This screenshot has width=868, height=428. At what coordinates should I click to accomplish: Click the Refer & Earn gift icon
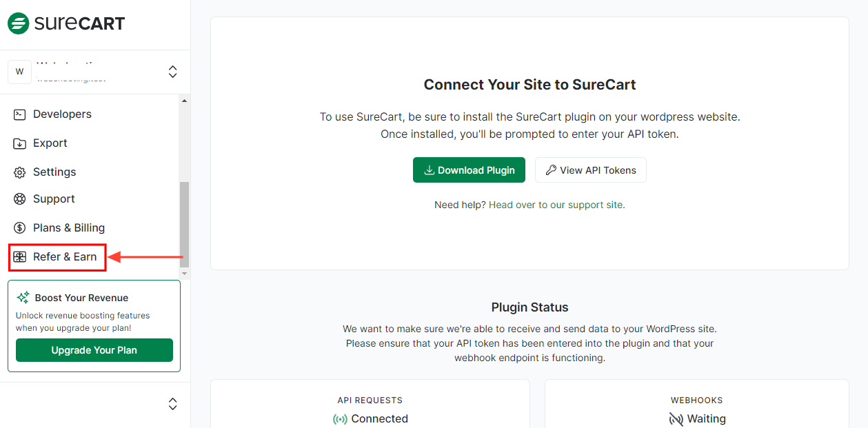coord(20,257)
